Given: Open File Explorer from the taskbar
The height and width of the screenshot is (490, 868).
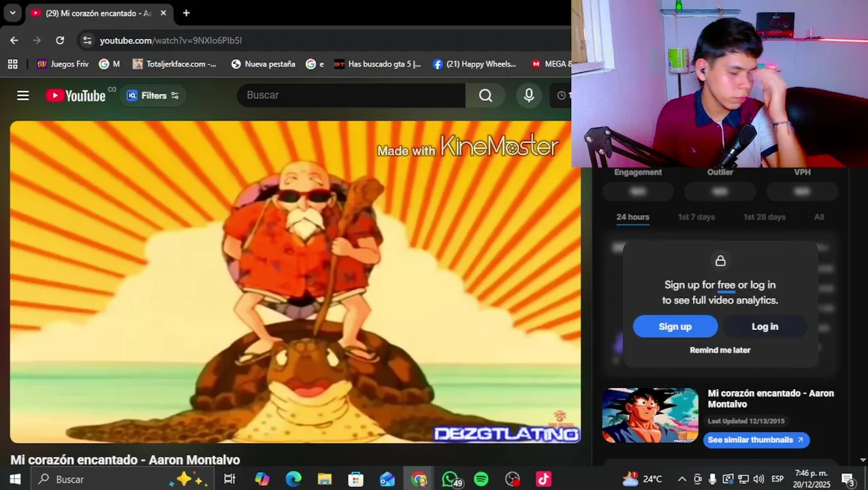Looking at the screenshot, I should click(x=325, y=479).
